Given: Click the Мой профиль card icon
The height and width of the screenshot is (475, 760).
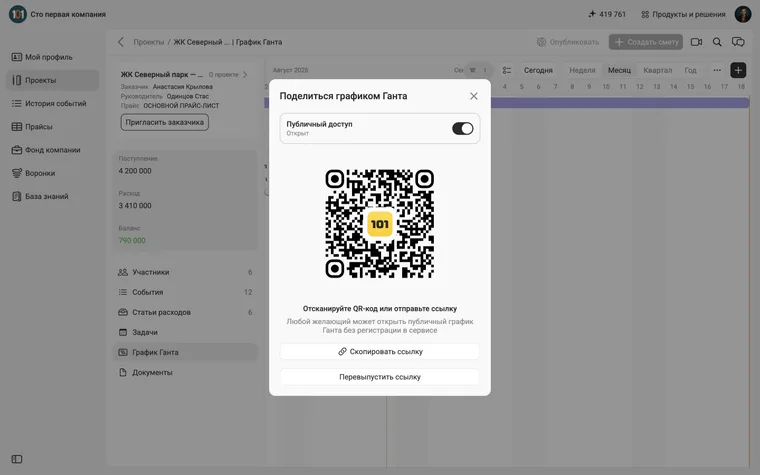Looking at the screenshot, I should pyautogui.click(x=17, y=57).
